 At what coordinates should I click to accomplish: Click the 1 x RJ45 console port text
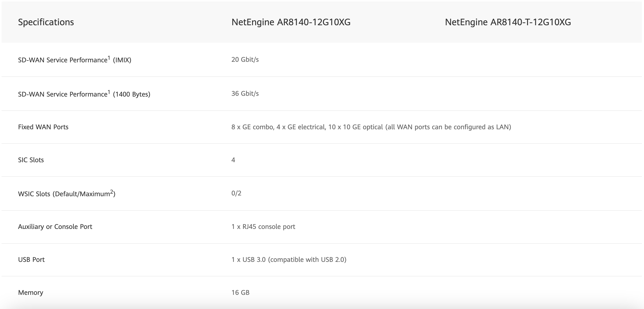(263, 227)
